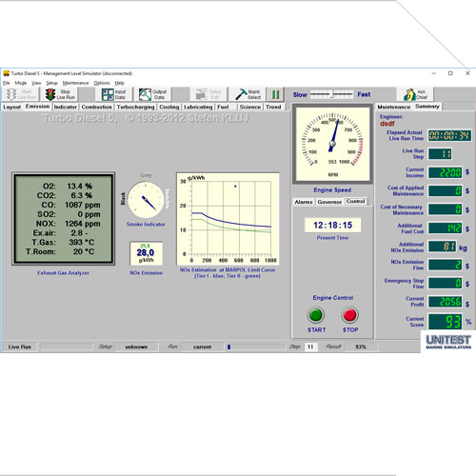Click the Emergency Stop Fine value
This screenshot has height=476, width=476.
tap(446, 283)
